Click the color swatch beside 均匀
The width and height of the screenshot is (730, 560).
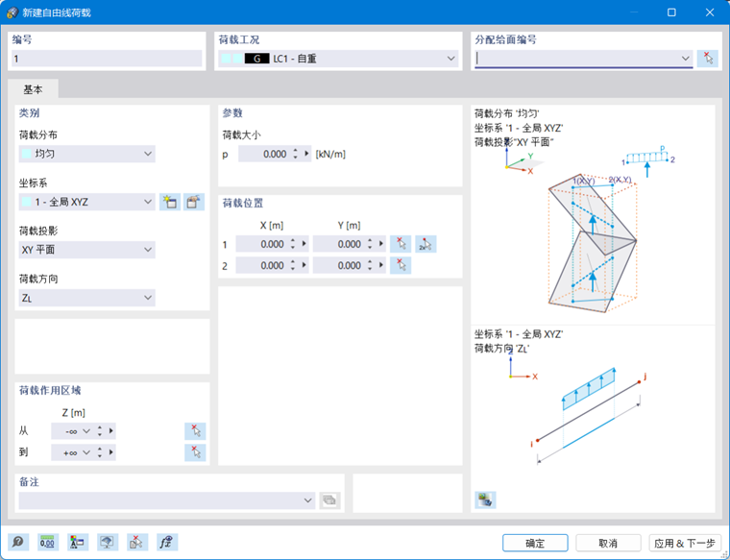click(x=27, y=154)
